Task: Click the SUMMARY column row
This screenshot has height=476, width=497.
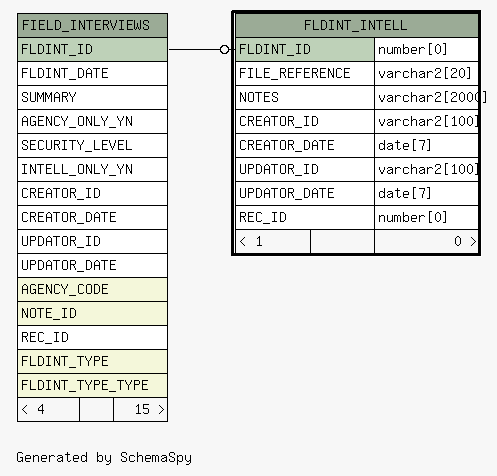Action: (x=92, y=98)
